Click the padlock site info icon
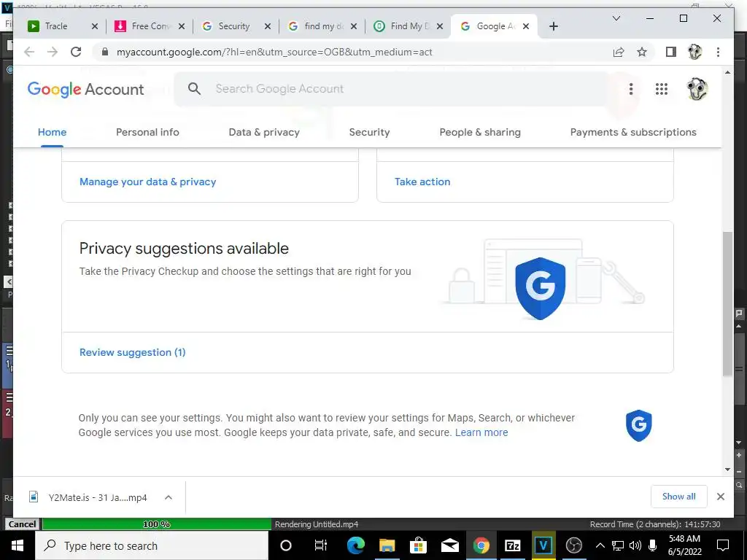747x560 pixels. (x=105, y=52)
